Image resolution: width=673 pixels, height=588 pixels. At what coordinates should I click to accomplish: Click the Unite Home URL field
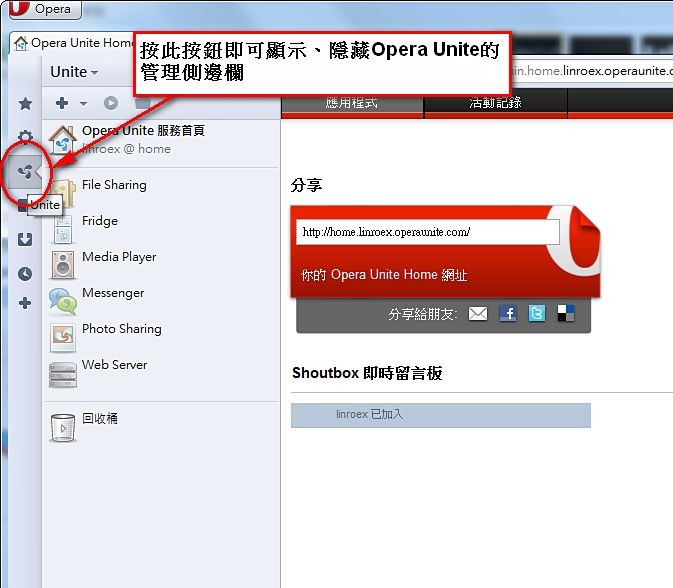[427, 232]
